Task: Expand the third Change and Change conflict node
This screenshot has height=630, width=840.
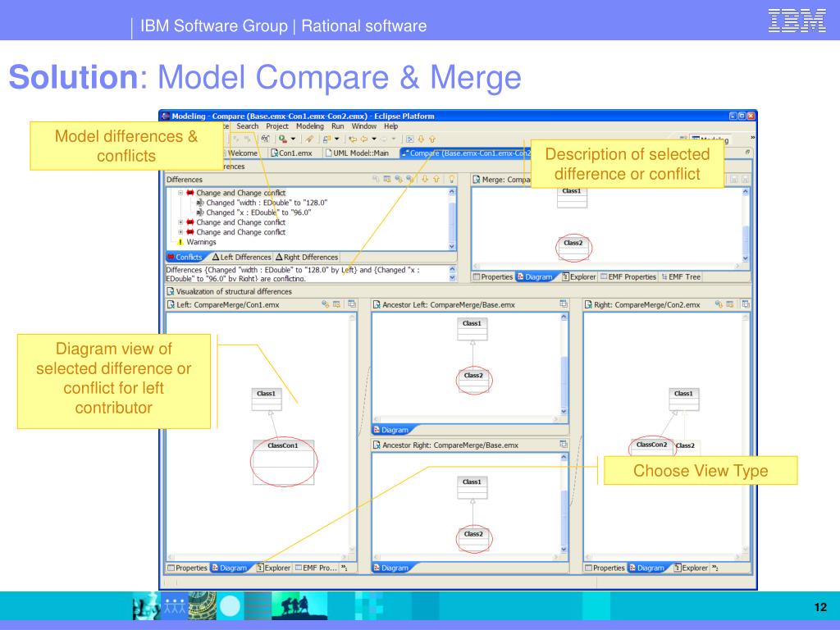Action: pyautogui.click(x=180, y=232)
